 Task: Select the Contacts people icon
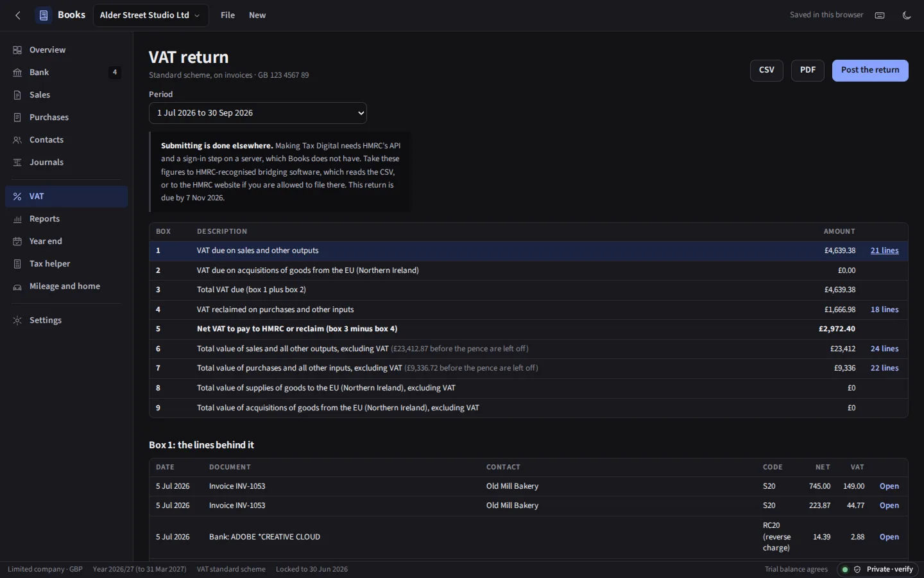tap(17, 140)
